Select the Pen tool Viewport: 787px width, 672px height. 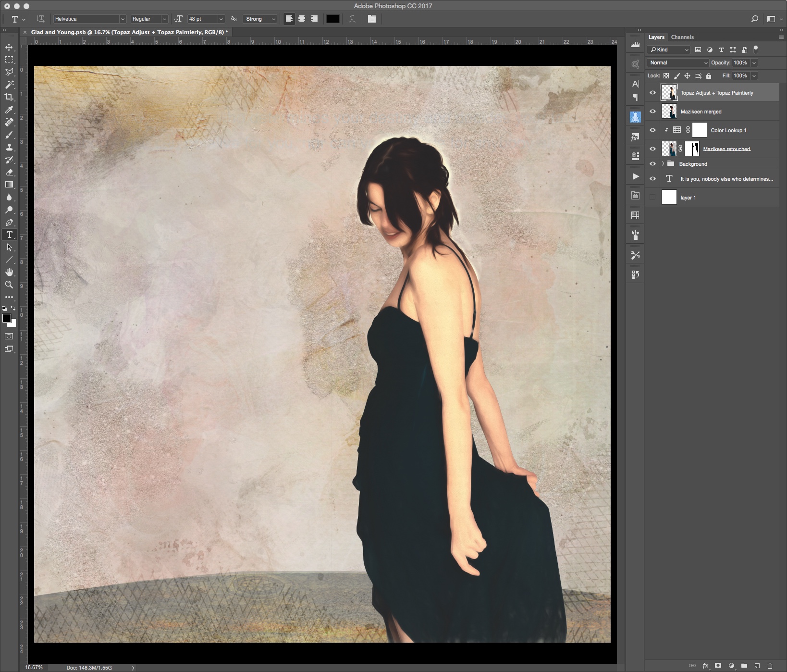click(9, 223)
